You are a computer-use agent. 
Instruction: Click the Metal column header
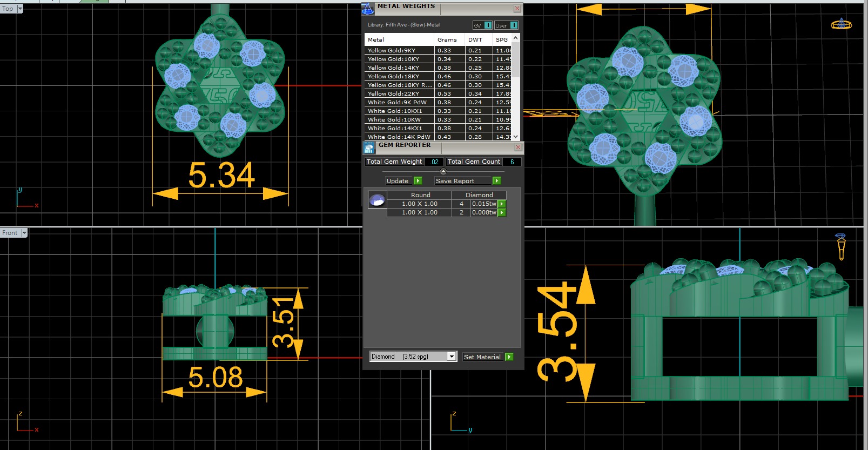399,39
